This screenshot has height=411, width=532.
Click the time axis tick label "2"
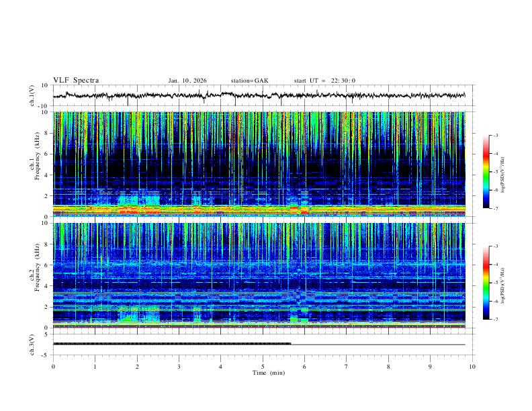point(137,367)
